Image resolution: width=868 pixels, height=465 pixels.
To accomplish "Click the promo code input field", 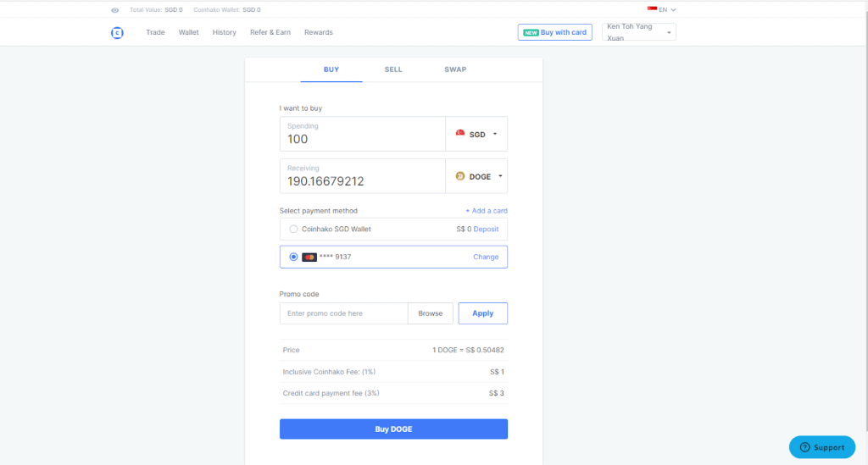I will [x=344, y=313].
